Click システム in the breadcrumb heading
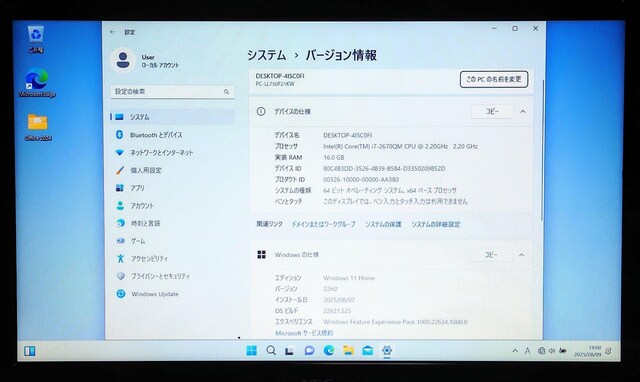This screenshot has width=640, height=382. coord(267,55)
